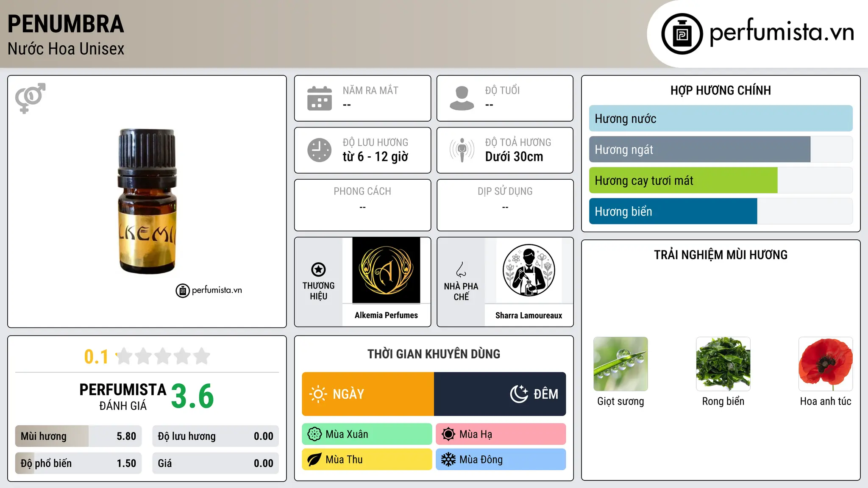Click the Mùi hương score bar
This screenshot has width=868, height=488.
point(78,436)
